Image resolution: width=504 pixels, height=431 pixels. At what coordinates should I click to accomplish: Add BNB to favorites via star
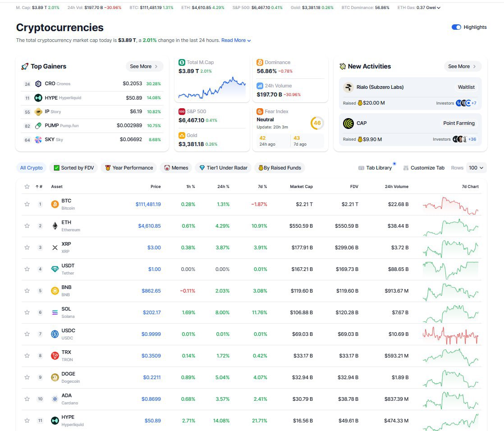pyautogui.click(x=27, y=291)
